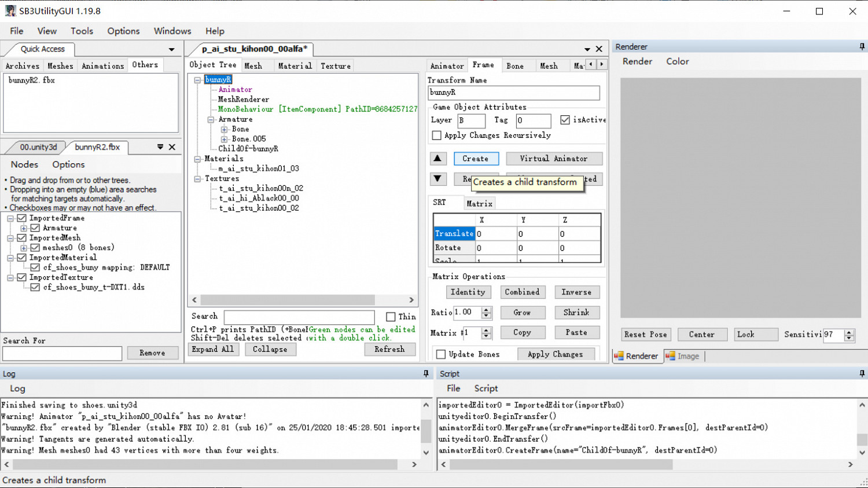Open the Quick Access dropdown arrow
This screenshot has width=868, height=488.
171,50
